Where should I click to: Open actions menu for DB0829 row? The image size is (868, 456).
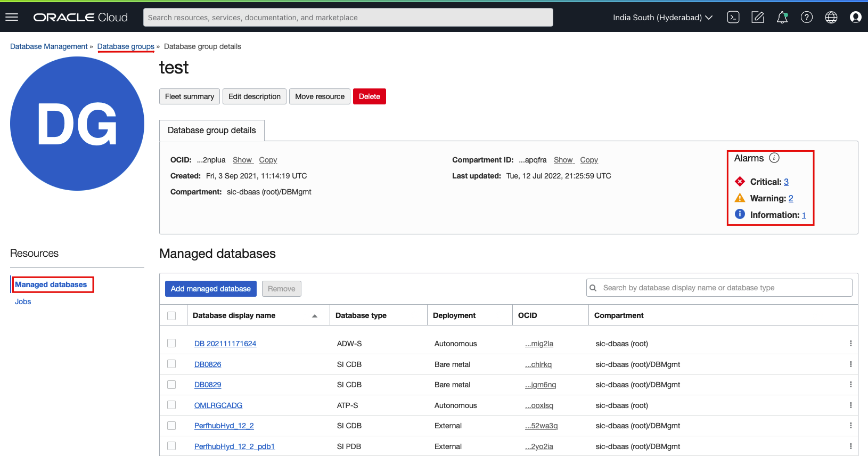(x=850, y=385)
